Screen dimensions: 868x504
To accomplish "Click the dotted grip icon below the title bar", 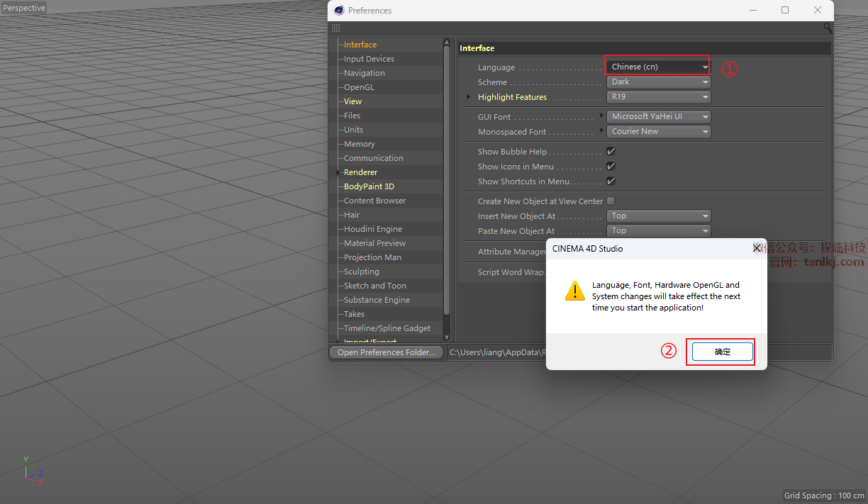I will [x=335, y=28].
